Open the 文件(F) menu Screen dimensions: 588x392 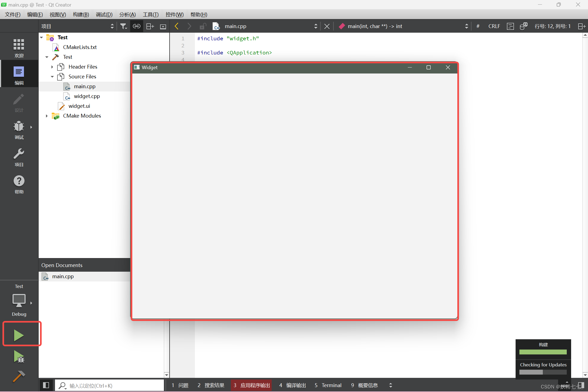click(13, 14)
